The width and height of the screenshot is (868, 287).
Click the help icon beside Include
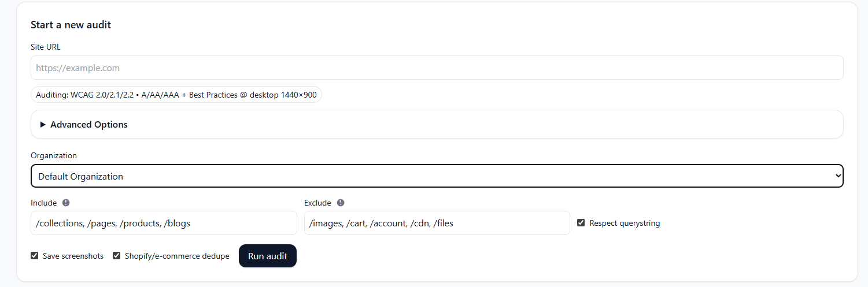tap(66, 203)
